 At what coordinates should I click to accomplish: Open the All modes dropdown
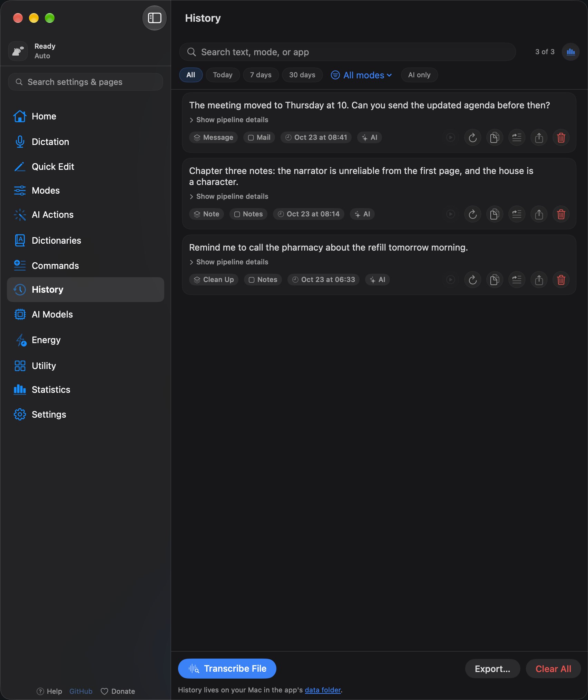pos(361,75)
